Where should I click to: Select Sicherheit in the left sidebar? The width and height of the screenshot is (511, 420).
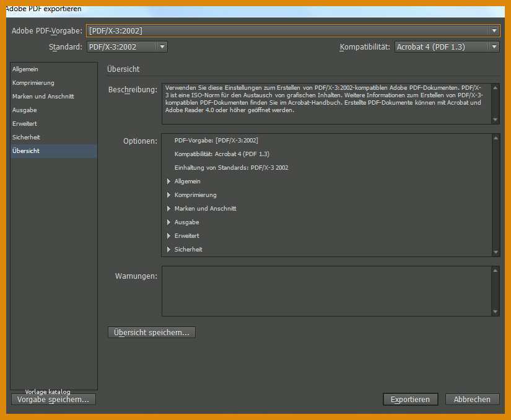tap(54, 138)
